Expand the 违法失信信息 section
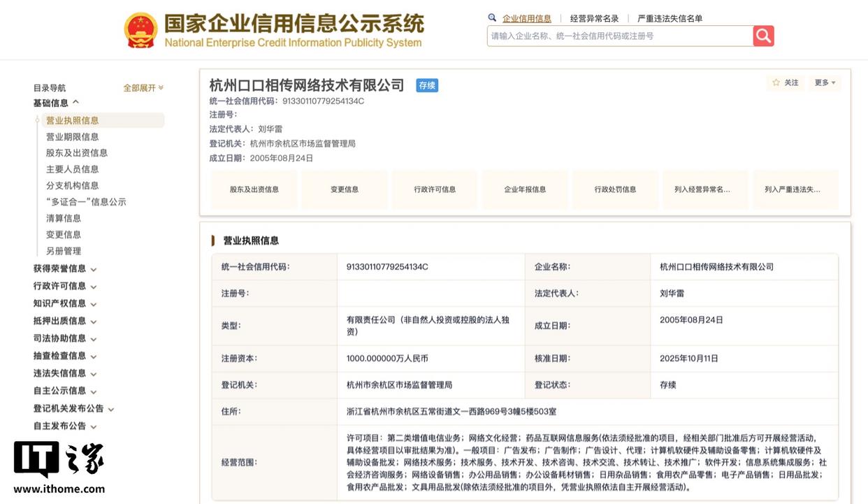 (65, 373)
